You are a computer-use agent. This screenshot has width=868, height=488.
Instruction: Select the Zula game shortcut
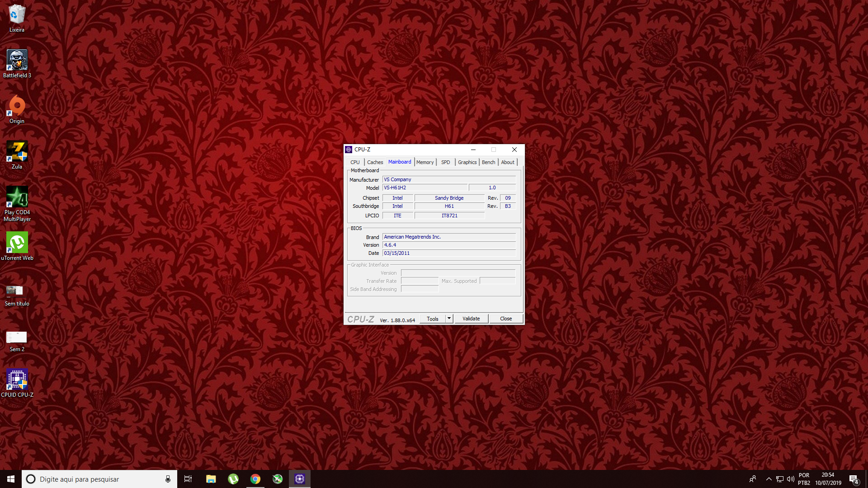coord(17,155)
